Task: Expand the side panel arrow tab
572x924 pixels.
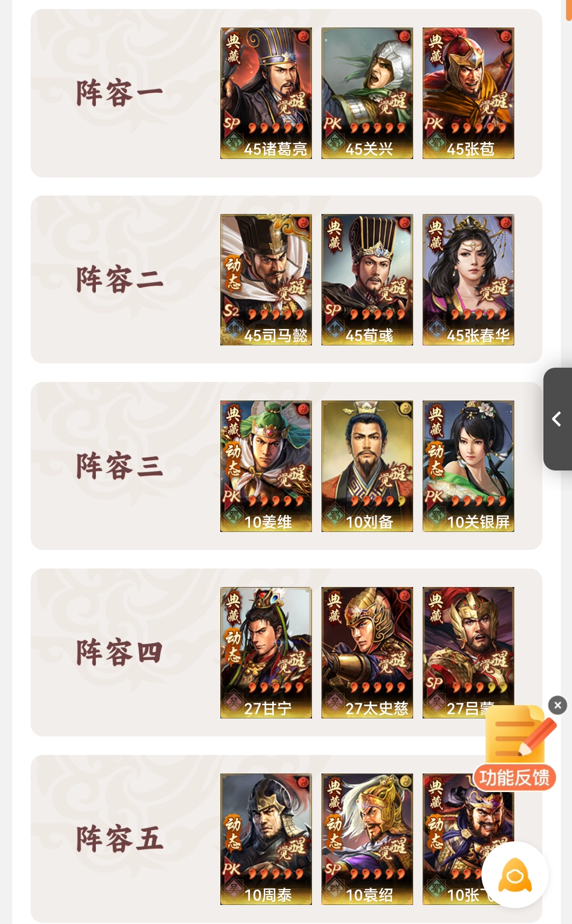Action: coord(557,419)
